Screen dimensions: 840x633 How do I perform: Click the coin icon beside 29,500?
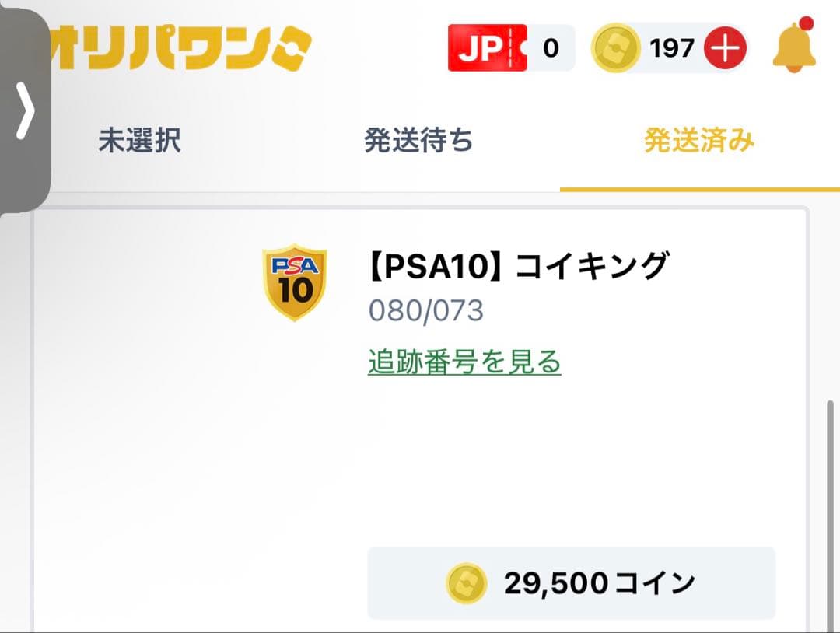pos(467,583)
